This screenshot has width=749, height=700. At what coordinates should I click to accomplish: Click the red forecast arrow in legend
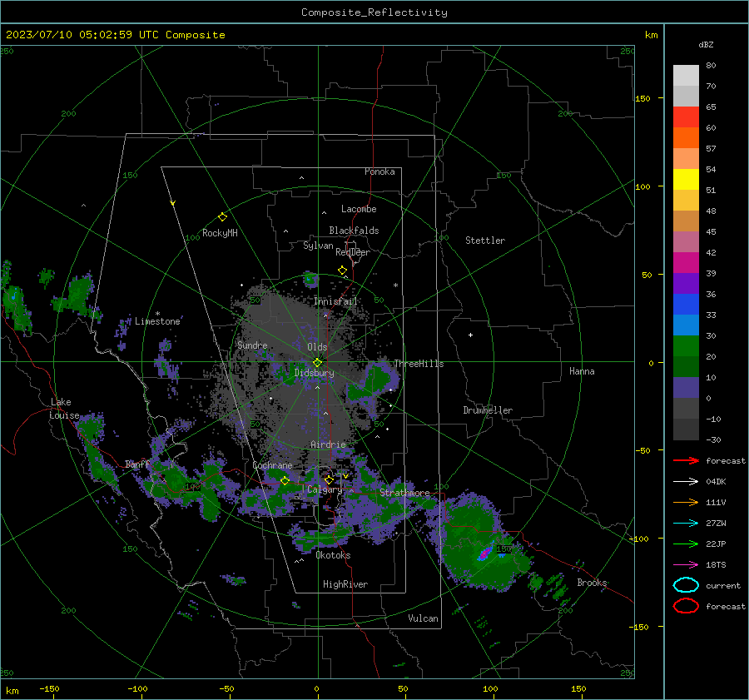(x=686, y=460)
